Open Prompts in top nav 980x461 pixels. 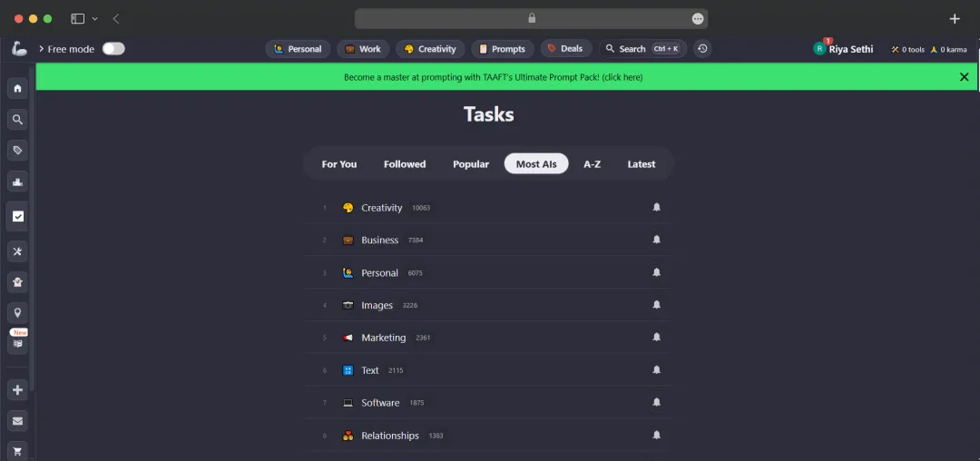pos(503,49)
